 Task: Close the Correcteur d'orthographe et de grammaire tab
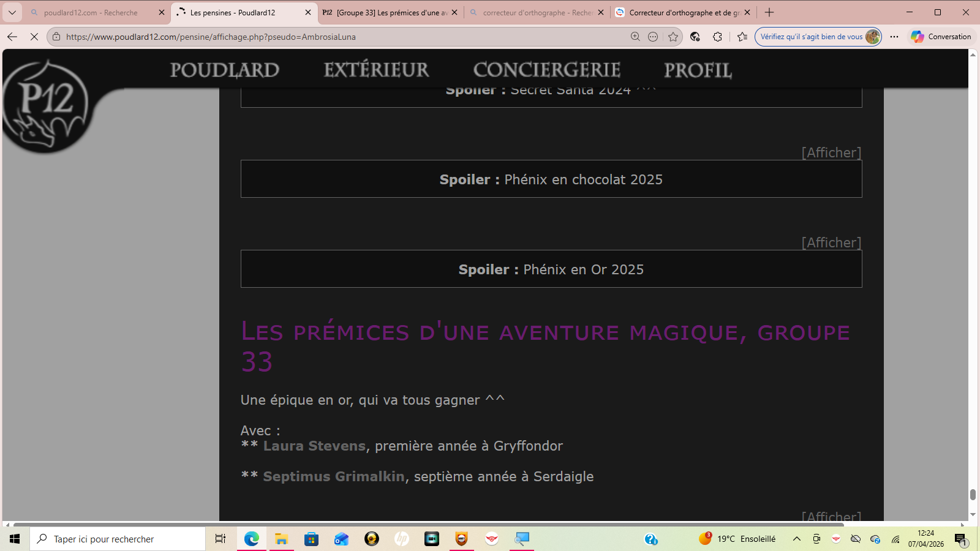coord(747,12)
